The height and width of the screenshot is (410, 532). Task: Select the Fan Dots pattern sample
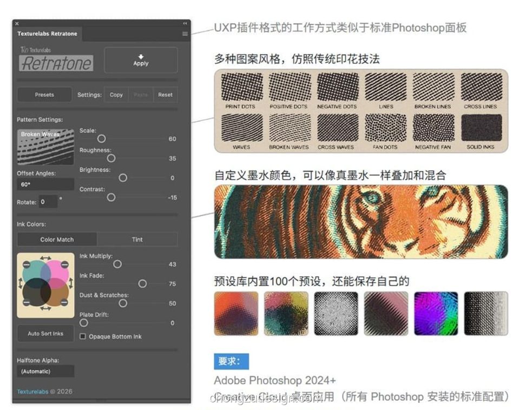click(x=386, y=128)
